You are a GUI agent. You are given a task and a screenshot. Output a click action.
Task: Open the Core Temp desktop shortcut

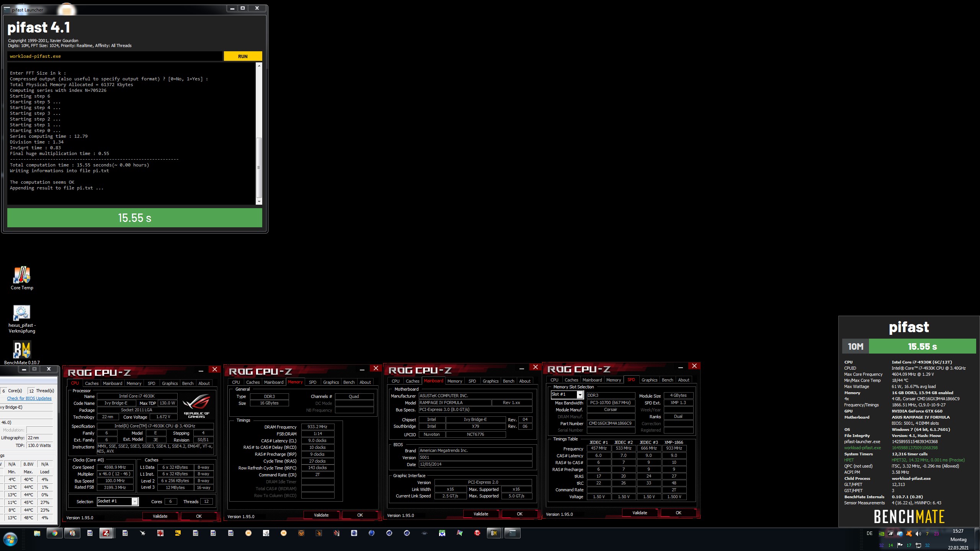pyautogui.click(x=22, y=278)
